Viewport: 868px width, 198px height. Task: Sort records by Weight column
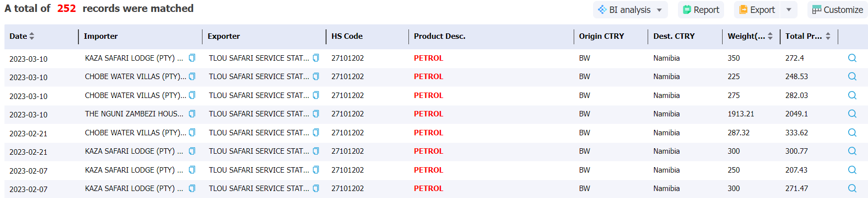click(x=770, y=36)
